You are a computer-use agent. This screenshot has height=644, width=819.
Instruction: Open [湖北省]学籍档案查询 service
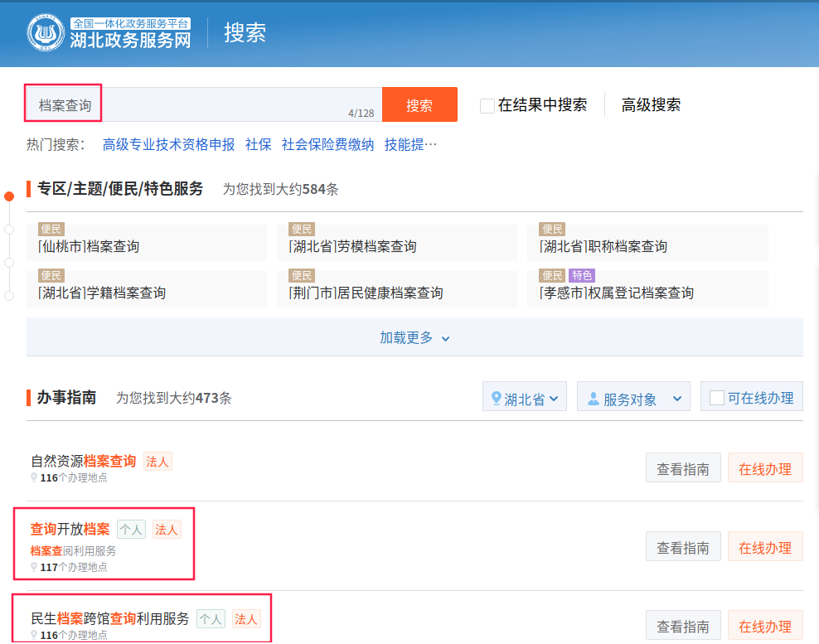click(x=102, y=293)
